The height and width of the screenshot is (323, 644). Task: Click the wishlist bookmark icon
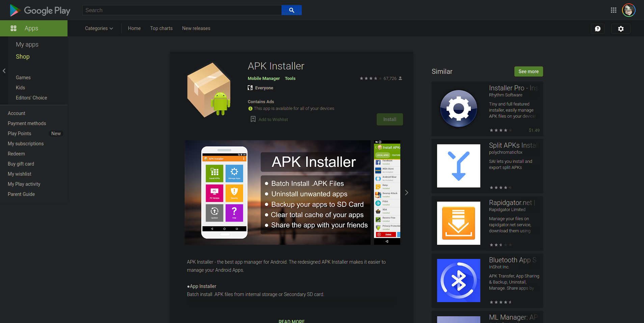tap(253, 119)
